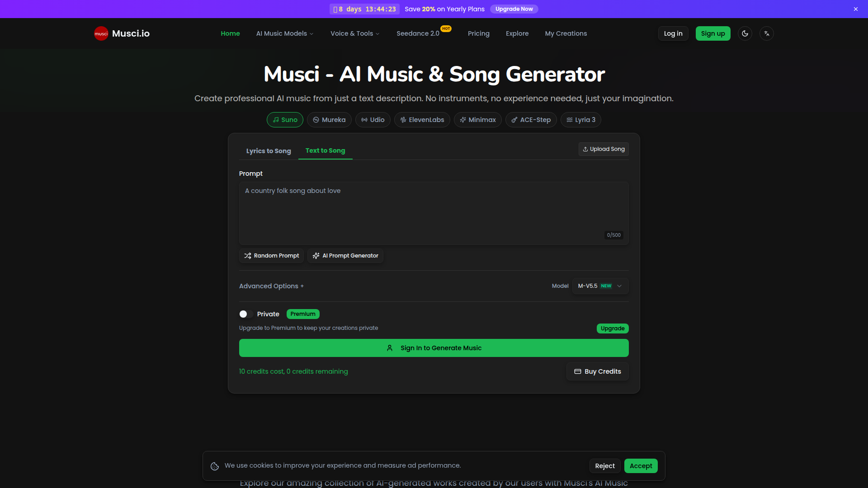
Task: Accept the cookie notice
Action: tap(641, 466)
